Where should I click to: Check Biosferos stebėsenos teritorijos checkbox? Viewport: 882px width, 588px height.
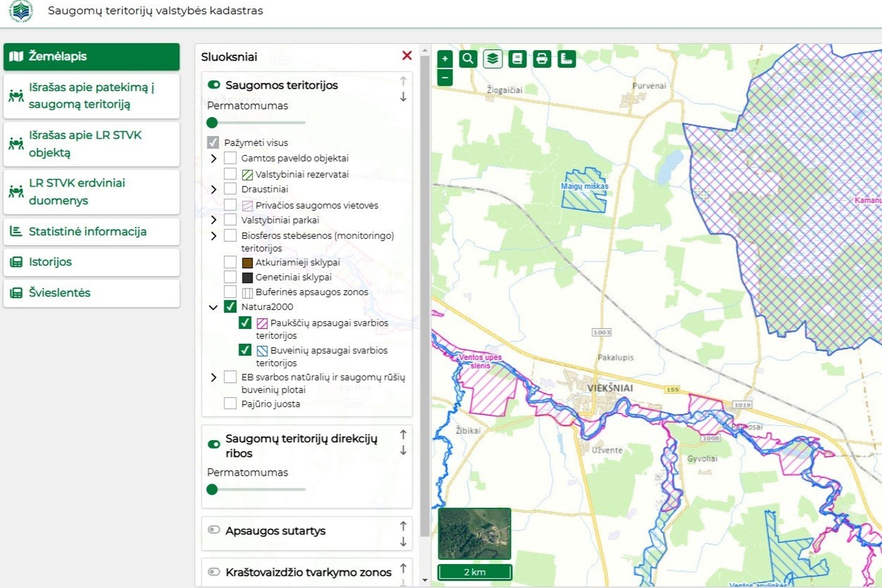coord(230,235)
